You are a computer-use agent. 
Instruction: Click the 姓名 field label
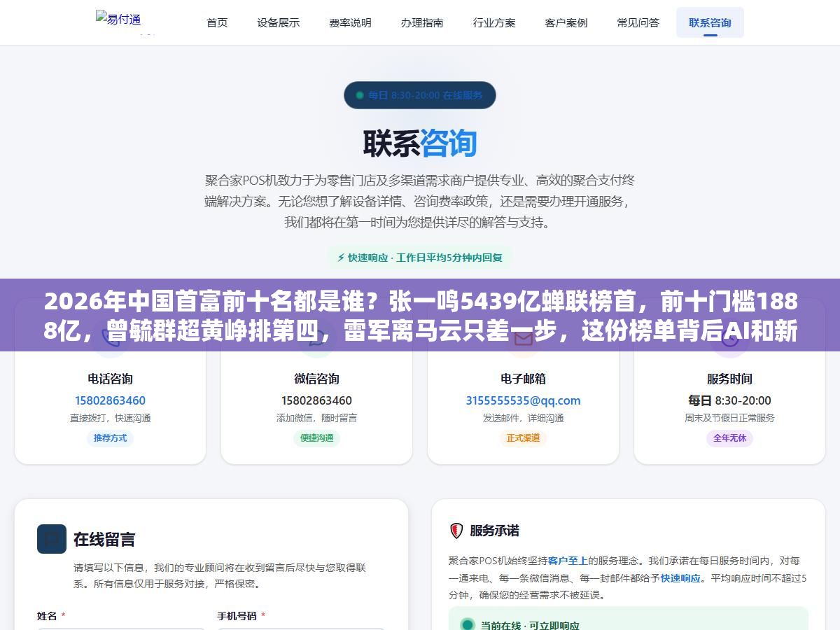click(x=47, y=616)
